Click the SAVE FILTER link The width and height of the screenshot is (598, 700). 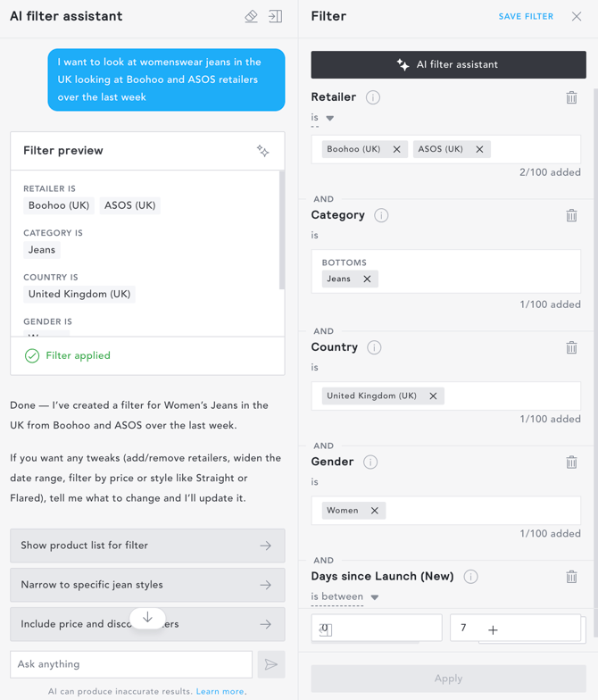pyautogui.click(x=526, y=16)
